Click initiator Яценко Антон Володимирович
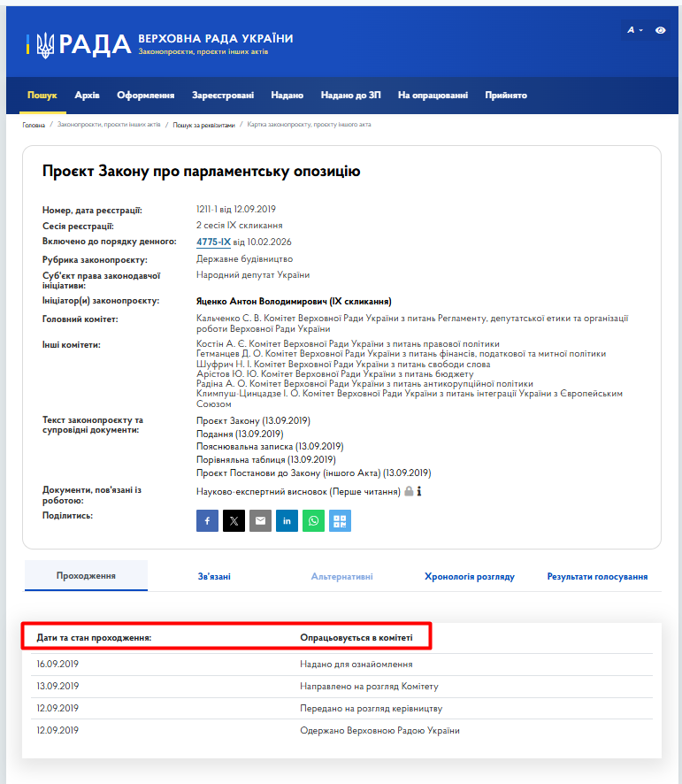The width and height of the screenshot is (682, 784). (x=294, y=301)
